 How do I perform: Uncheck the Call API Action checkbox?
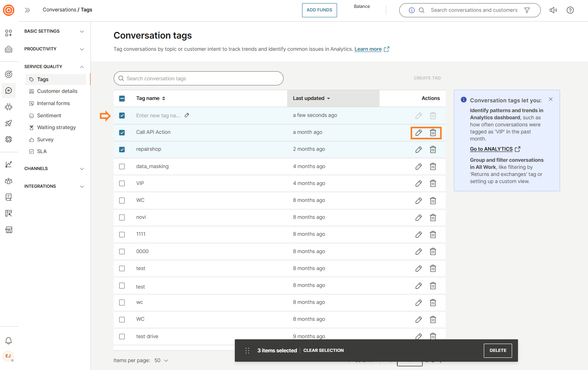click(122, 133)
